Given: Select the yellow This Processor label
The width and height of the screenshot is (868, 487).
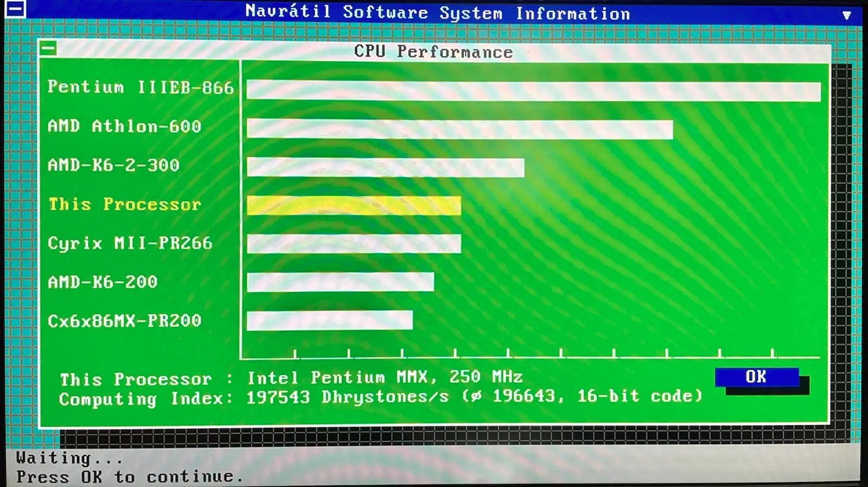Looking at the screenshot, I should pos(125,204).
